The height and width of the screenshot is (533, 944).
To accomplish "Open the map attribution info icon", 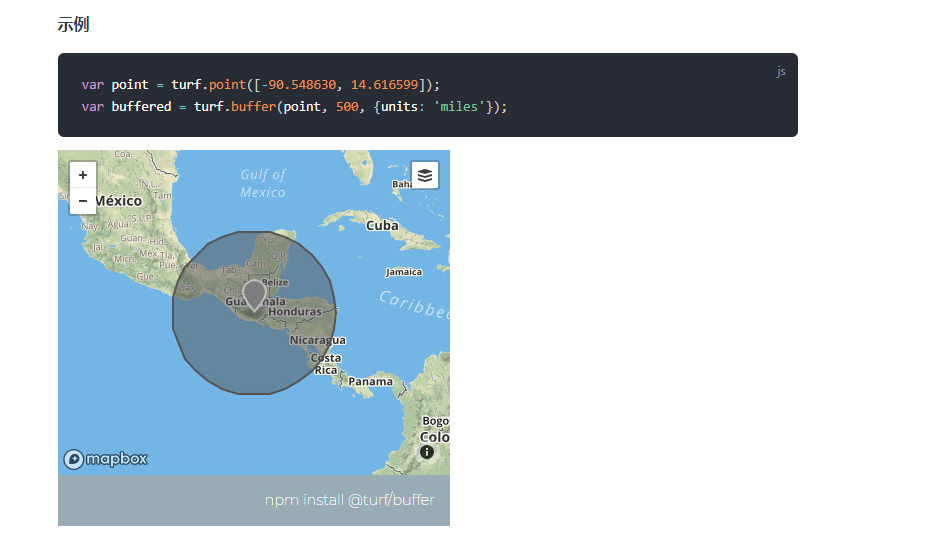I will click(427, 452).
